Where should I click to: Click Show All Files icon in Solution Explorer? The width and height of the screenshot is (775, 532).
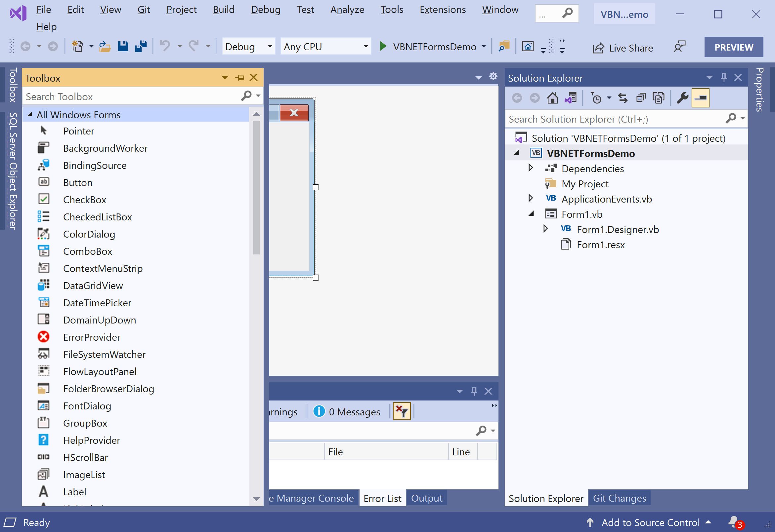pos(658,98)
